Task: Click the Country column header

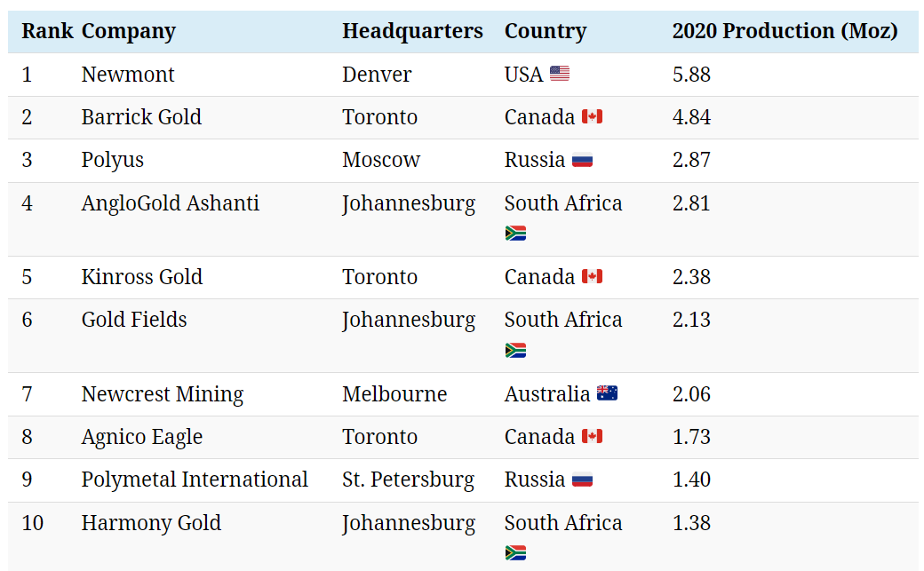Action: [546, 31]
